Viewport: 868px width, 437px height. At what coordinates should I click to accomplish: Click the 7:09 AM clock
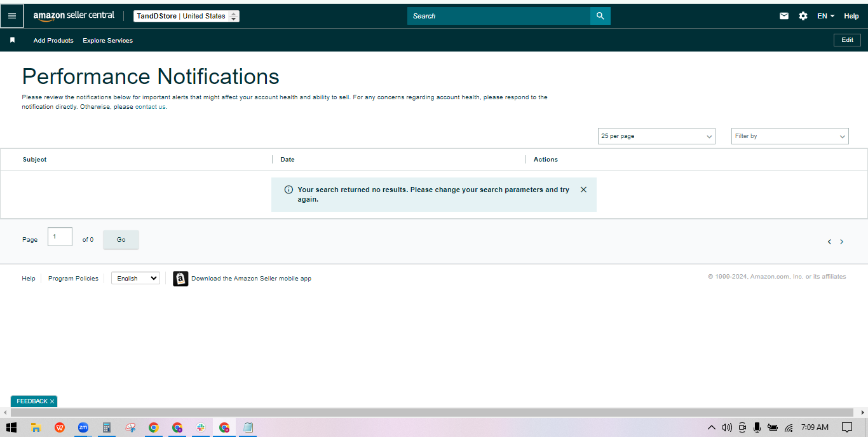(815, 427)
